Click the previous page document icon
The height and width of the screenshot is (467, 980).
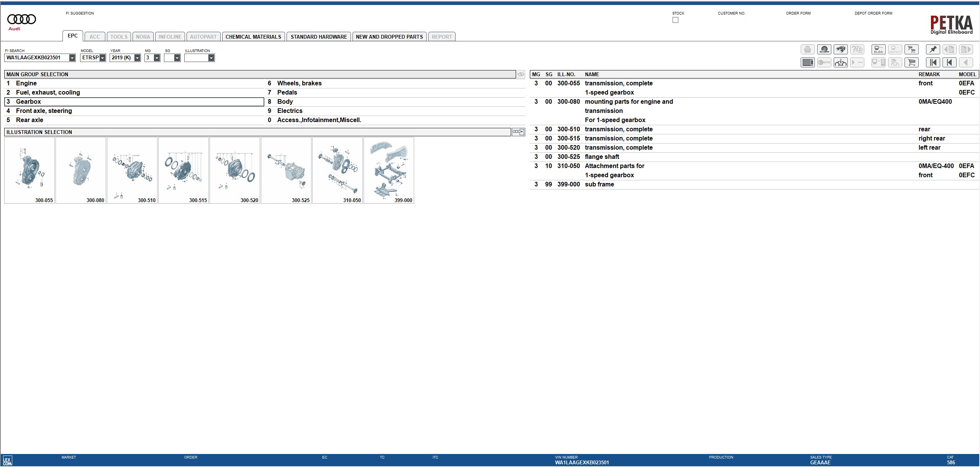coord(949,49)
